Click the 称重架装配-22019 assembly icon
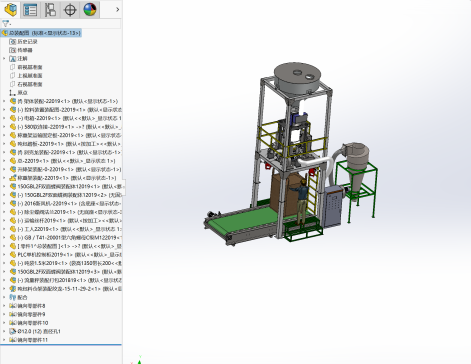The image size is (471, 364). (13, 178)
